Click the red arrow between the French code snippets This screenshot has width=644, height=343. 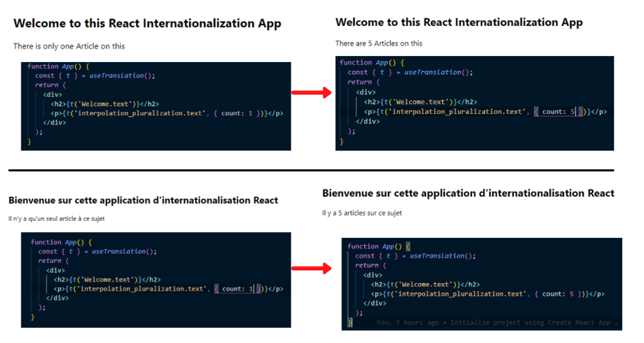[x=311, y=269]
